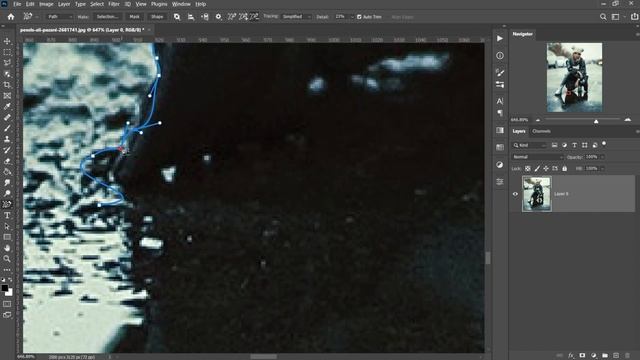Open the Info panel icon

point(500,56)
